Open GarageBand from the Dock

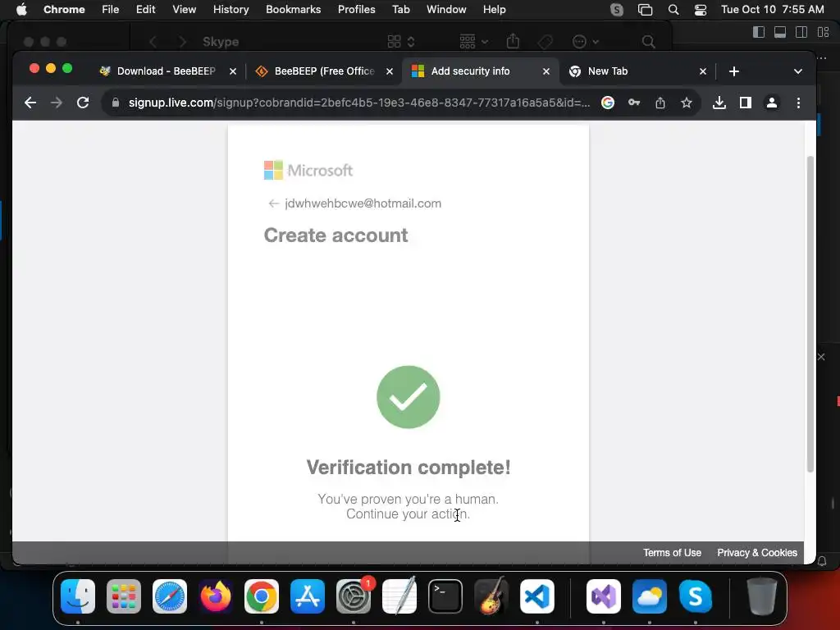(x=491, y=596)
